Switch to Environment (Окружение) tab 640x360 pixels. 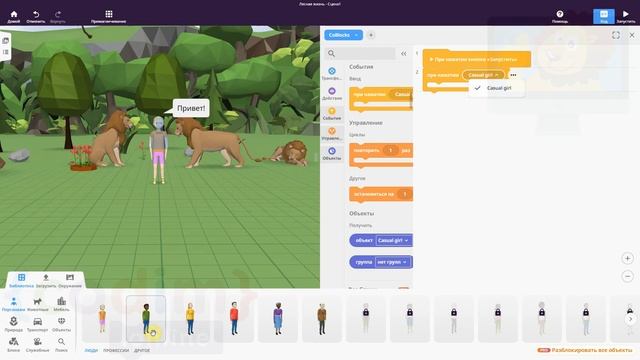pos(70,280)
